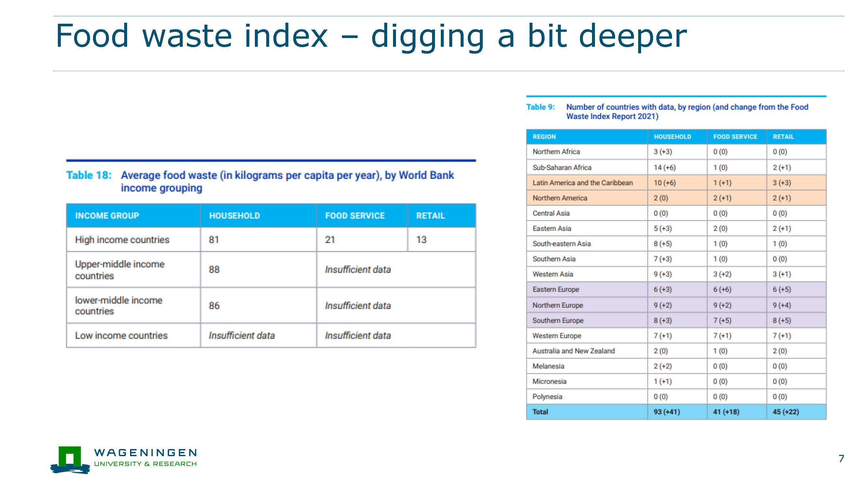The height and width of the screenshot is (488, 868).
Task: Select the 'Table 9:' caption label
Action: coord(541,107)
